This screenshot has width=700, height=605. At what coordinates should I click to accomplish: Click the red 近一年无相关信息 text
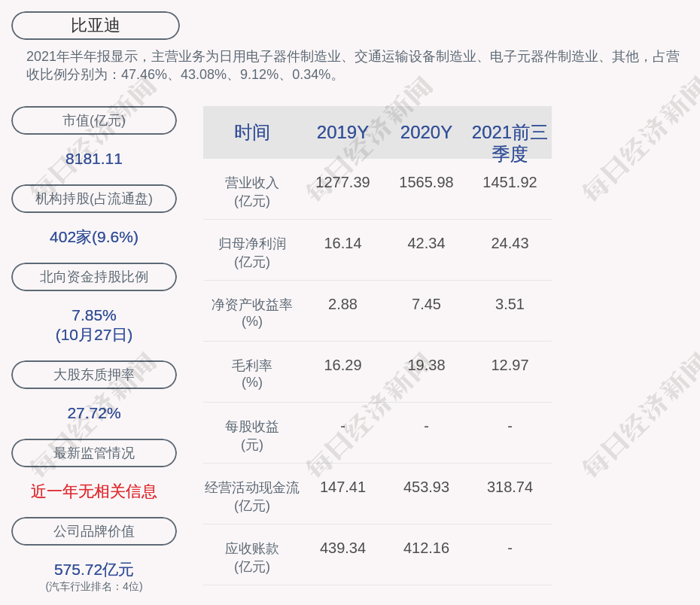[94, 491]
